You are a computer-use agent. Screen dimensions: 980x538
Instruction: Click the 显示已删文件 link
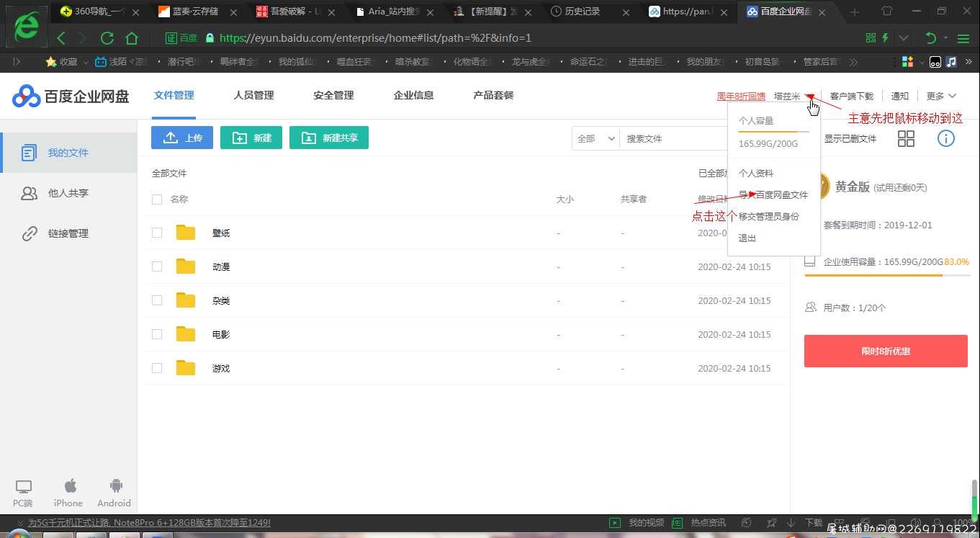pos(850,139)
